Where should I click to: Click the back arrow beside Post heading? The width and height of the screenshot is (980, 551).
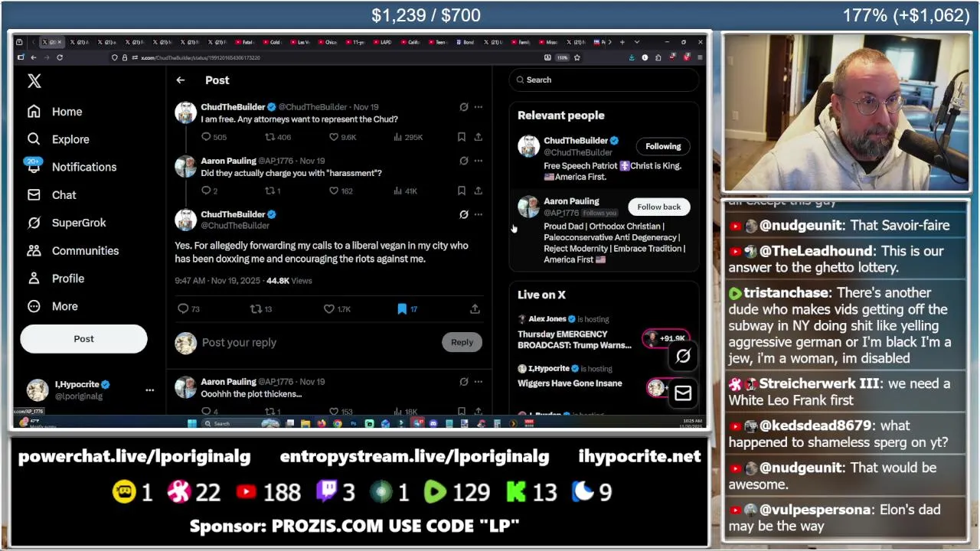click(x=180, y=80)
